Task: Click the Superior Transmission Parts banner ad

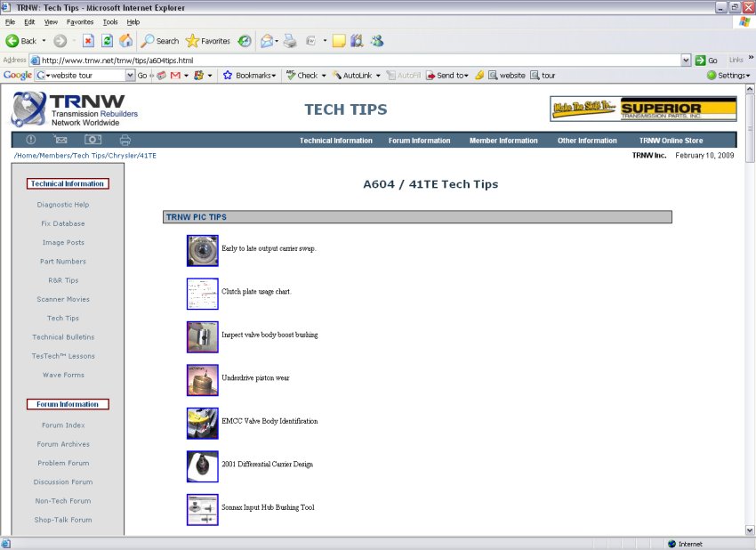Action: (x=643, y=109)
